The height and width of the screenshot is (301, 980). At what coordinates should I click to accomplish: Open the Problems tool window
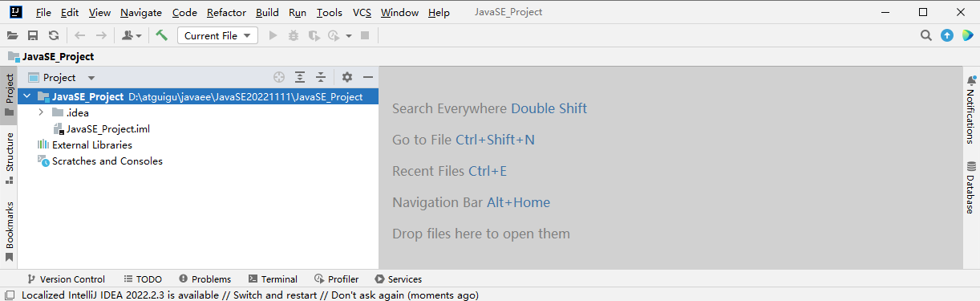205,279
